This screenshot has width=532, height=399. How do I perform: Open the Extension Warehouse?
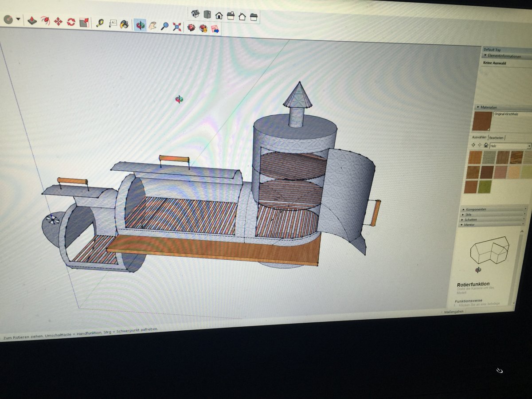(x=203, y=28)
